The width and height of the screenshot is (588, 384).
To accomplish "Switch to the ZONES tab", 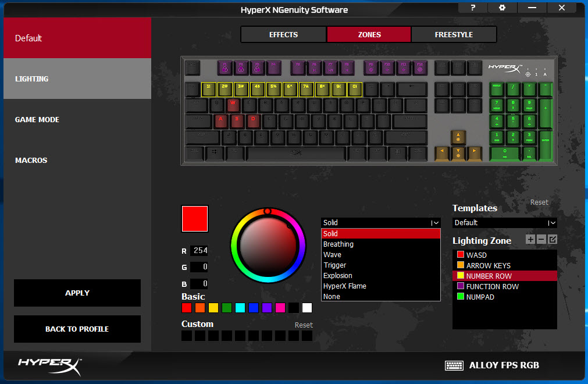I will pyautogui.click(x=369, y=34).
